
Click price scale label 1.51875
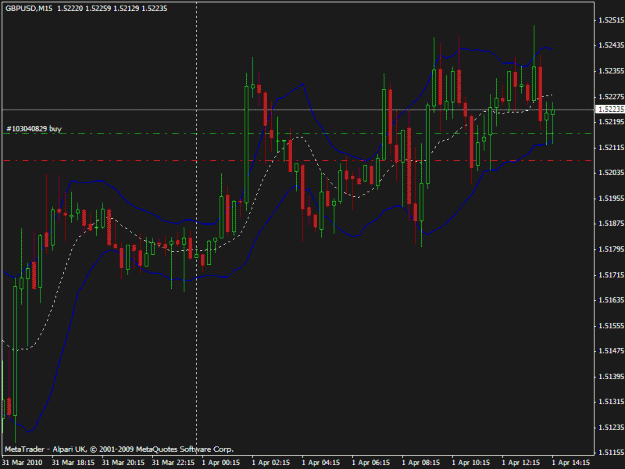(x=611, y=224)
